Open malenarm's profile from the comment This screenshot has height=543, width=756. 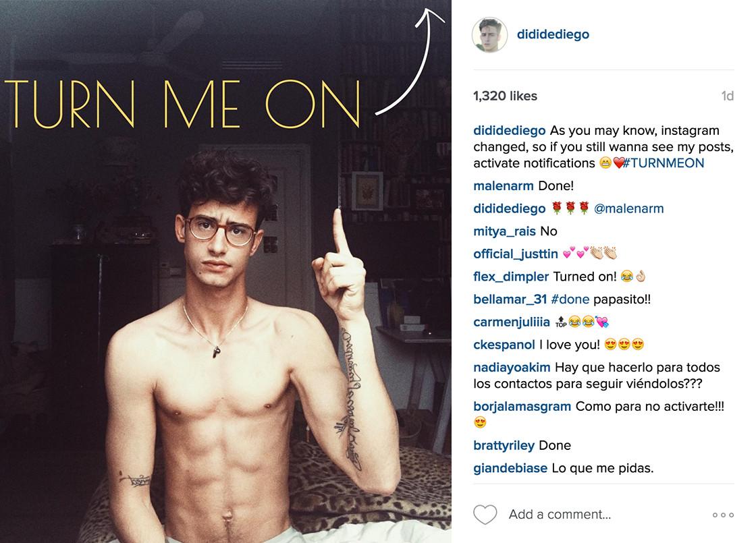point(503,185)
